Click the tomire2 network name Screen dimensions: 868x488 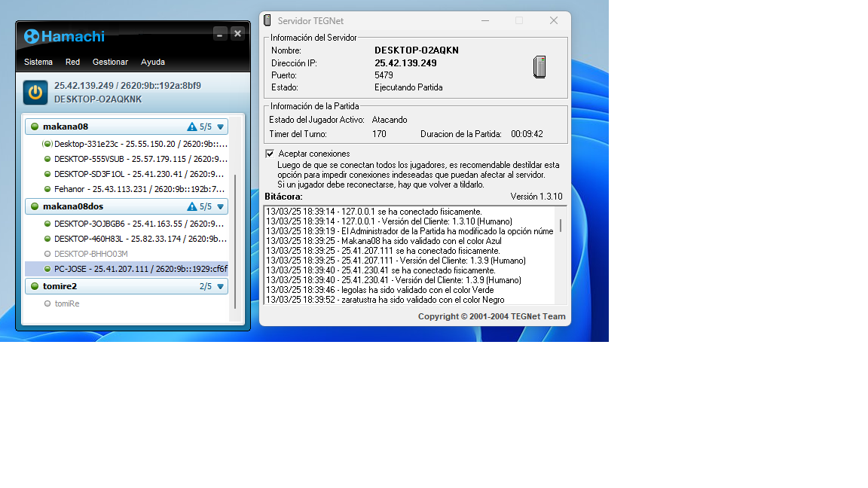[x=60, y=286]
